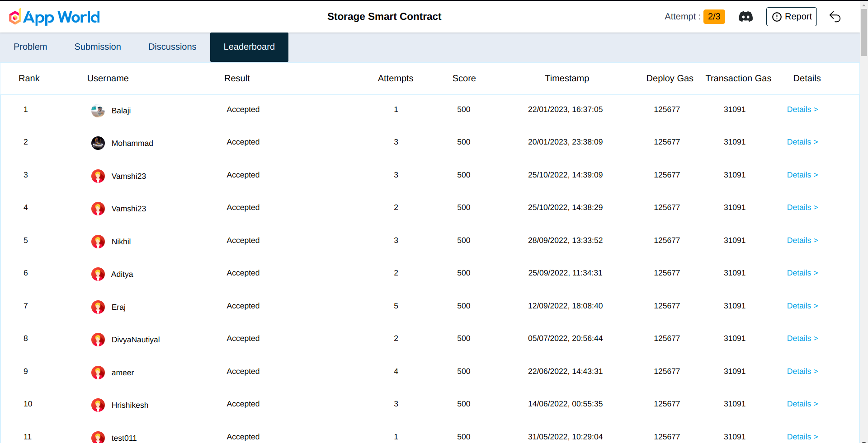Open the Discord icon in the header
Viewport: 868px width, 443px height.
745,17
